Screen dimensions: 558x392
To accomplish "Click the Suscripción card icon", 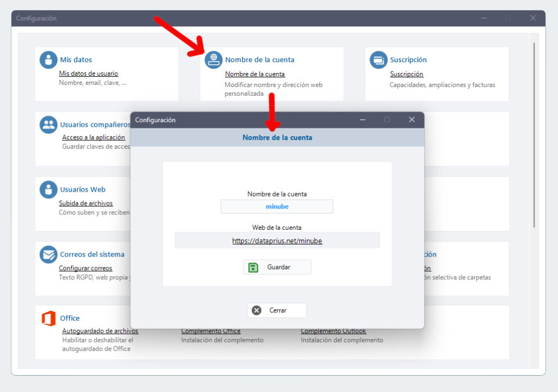I will coord(378,60).
